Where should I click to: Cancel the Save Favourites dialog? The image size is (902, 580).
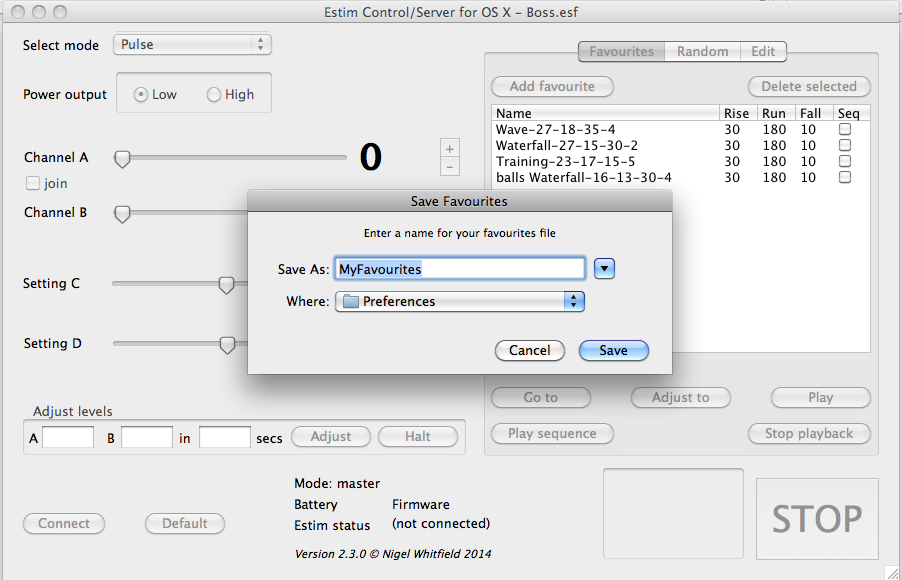coord(529,350)
